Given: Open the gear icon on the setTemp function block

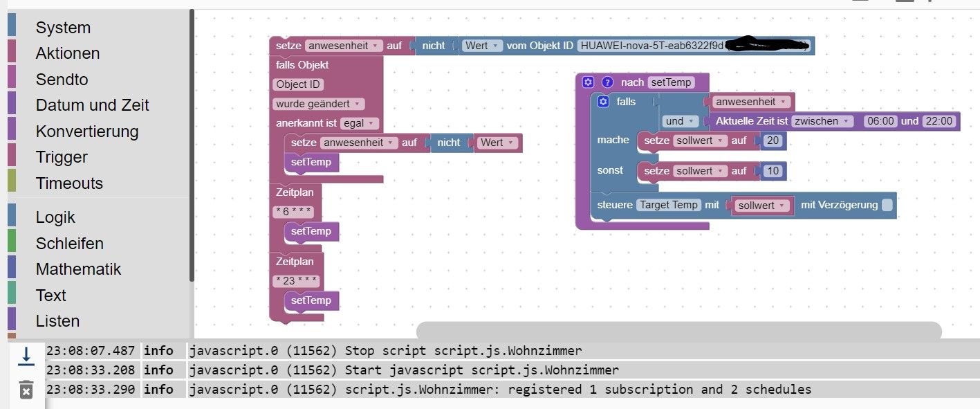Looking at the screenshot, I should click(x=588, y=82).
